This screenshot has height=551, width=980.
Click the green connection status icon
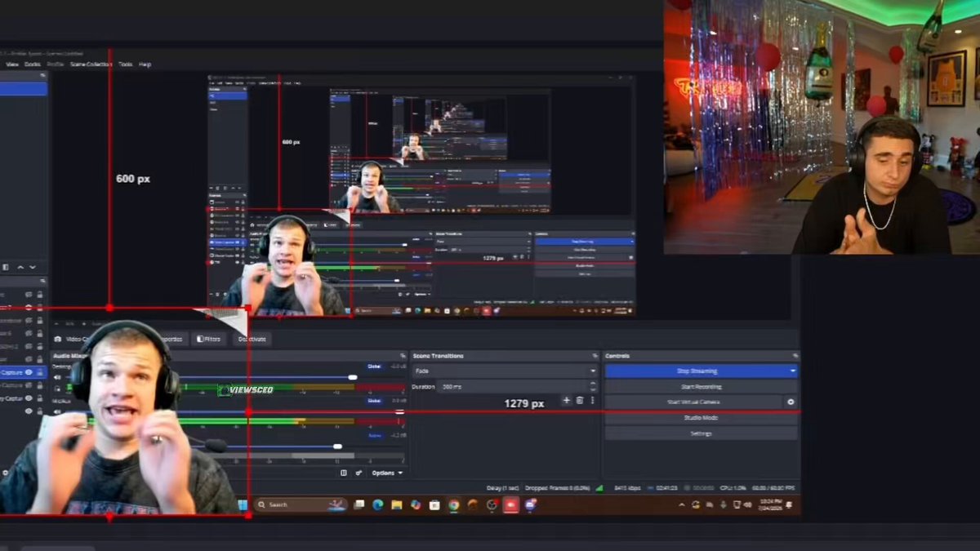tap(599, 488)
